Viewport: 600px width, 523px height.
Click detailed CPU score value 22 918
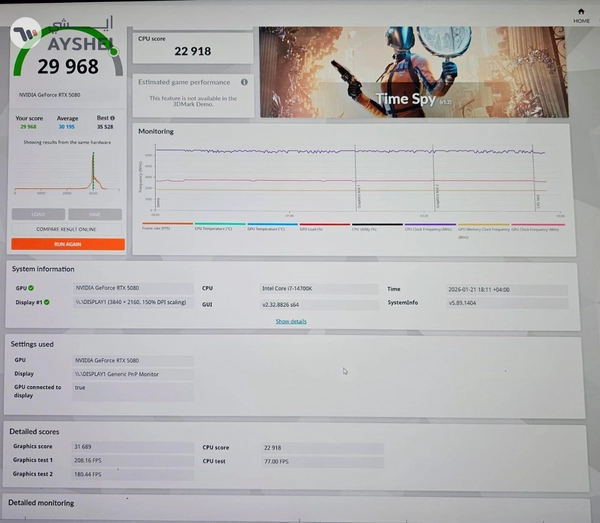[x=323, y=448]
